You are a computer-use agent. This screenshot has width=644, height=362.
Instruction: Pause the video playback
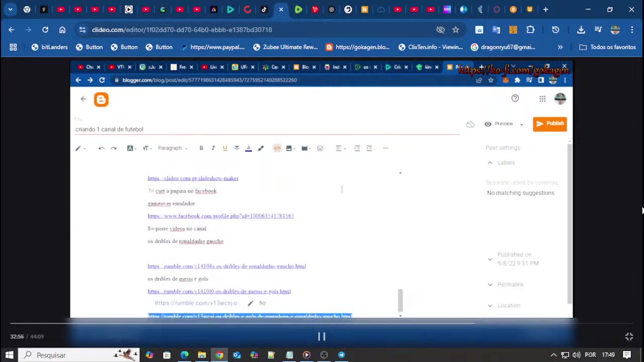[321, 336]
